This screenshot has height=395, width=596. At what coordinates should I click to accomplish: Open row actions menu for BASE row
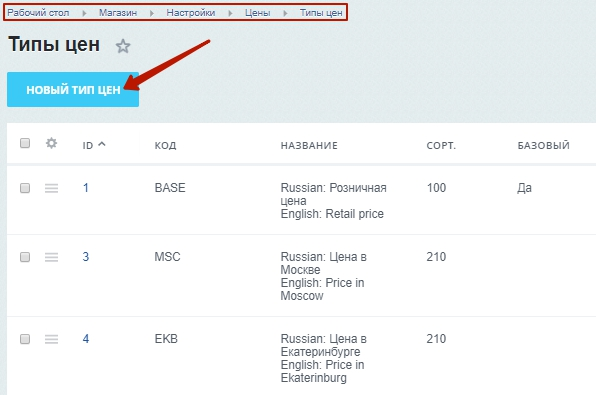pos(51,188)
